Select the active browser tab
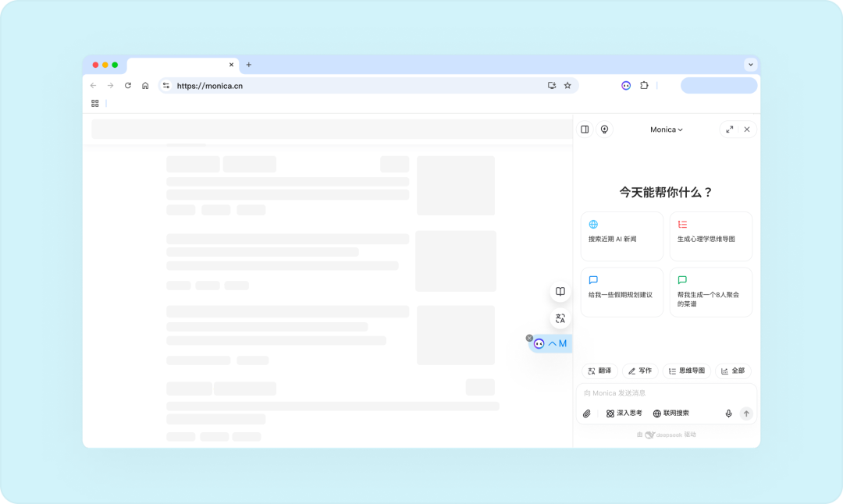This screenshot has width=843, height=504. (183, 65)
